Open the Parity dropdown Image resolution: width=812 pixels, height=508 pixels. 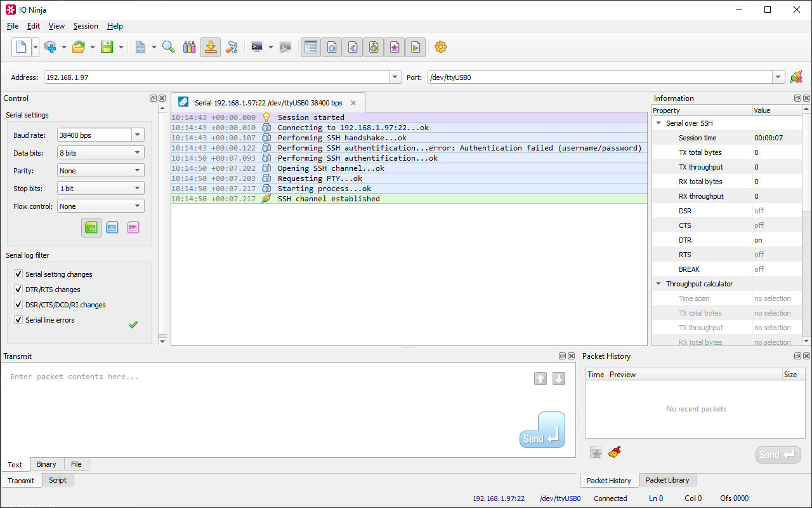pyautogui.click(x=101, y=171)
